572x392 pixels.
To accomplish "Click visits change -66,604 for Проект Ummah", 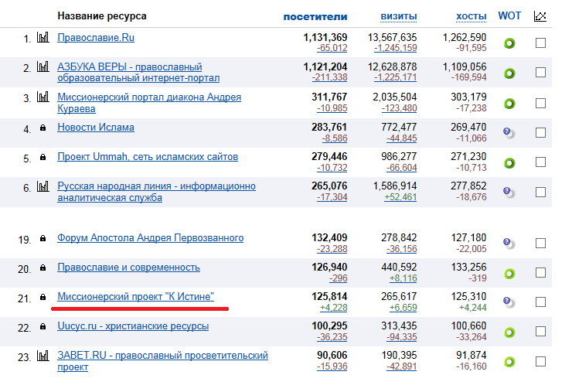I will click(x=402, y=168).
